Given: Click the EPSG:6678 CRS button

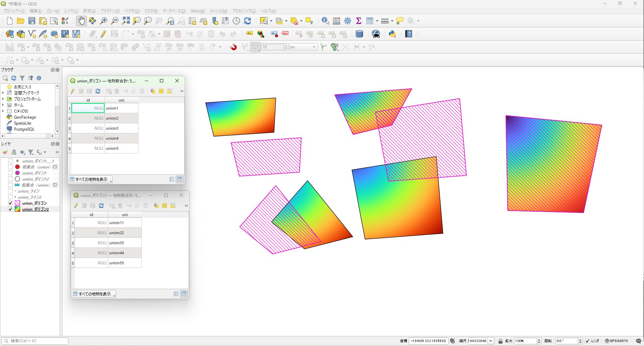Looking at the screenshot, I should 616,341.
